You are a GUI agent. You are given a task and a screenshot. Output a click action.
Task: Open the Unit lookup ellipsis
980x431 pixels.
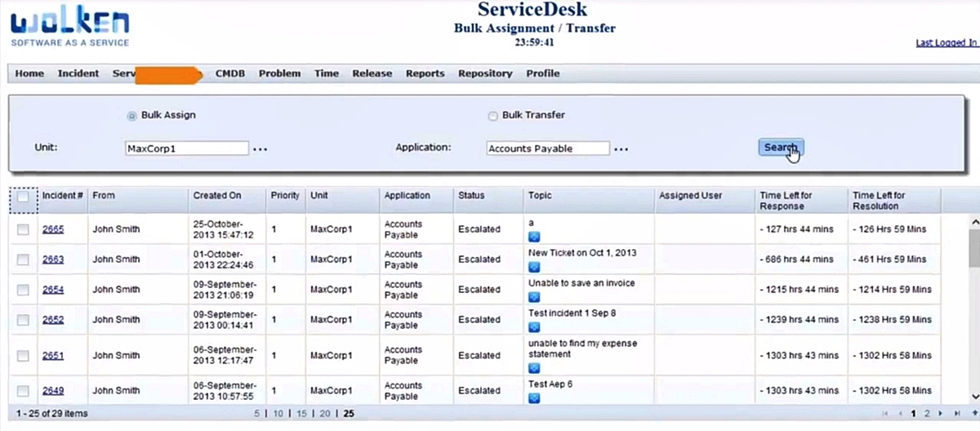[260, 149]
